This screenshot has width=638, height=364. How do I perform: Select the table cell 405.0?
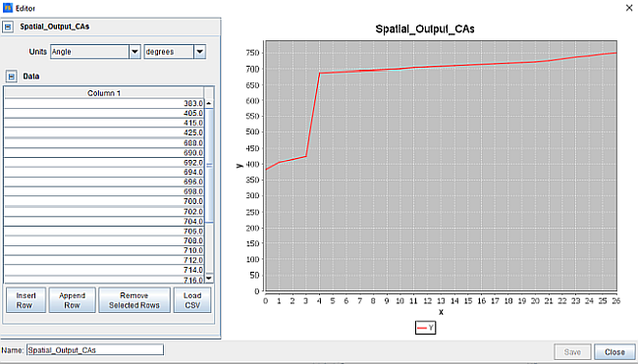pyautogui.click(x=104, y=113)
